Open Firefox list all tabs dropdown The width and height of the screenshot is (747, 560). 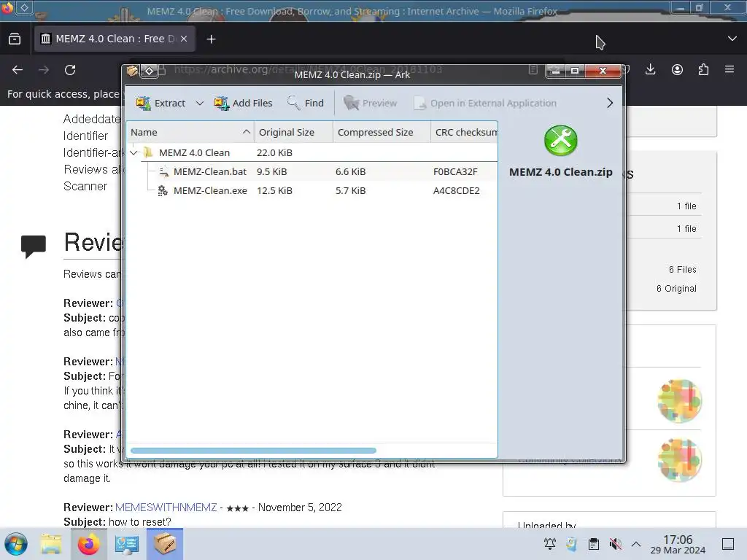[x=732, y=39]
